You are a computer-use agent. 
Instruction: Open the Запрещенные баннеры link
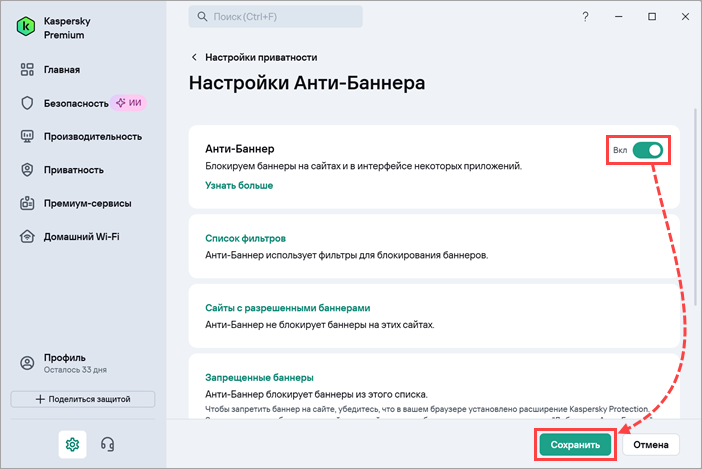pyautogui.click(x=259, y=377)
